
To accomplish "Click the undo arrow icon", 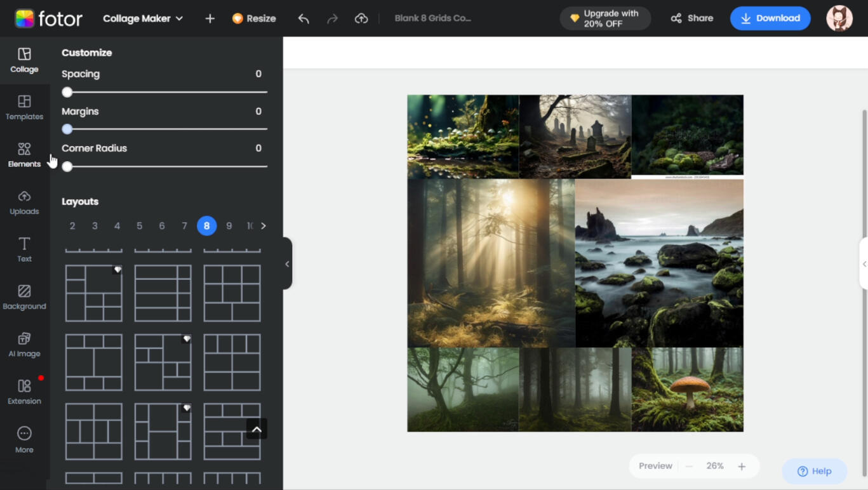I will pos(304,18).
